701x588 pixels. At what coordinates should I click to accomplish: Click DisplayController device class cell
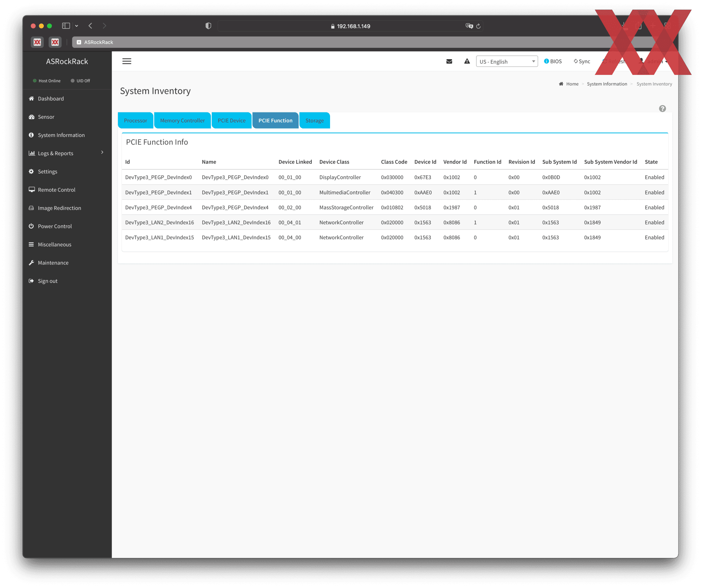coord(340,177)
